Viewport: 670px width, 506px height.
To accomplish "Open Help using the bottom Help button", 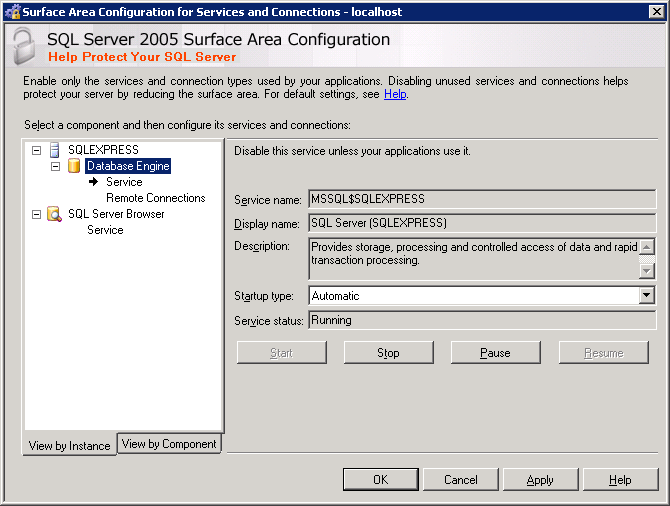I will [x=620, y=480].
